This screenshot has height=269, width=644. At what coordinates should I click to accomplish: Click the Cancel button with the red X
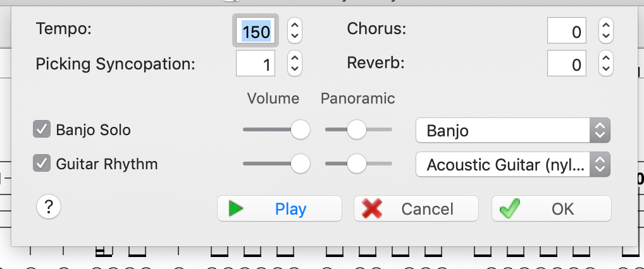click(416, 209)
